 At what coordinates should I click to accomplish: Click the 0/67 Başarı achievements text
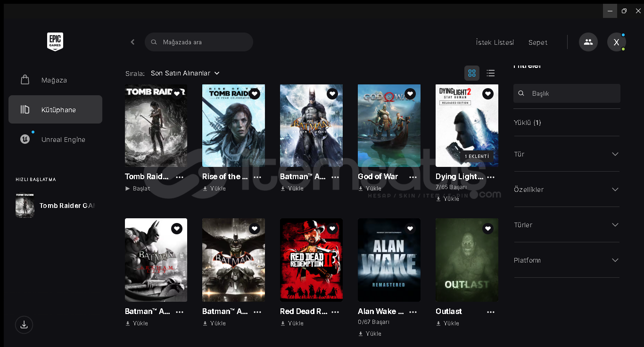coord(374,322)
